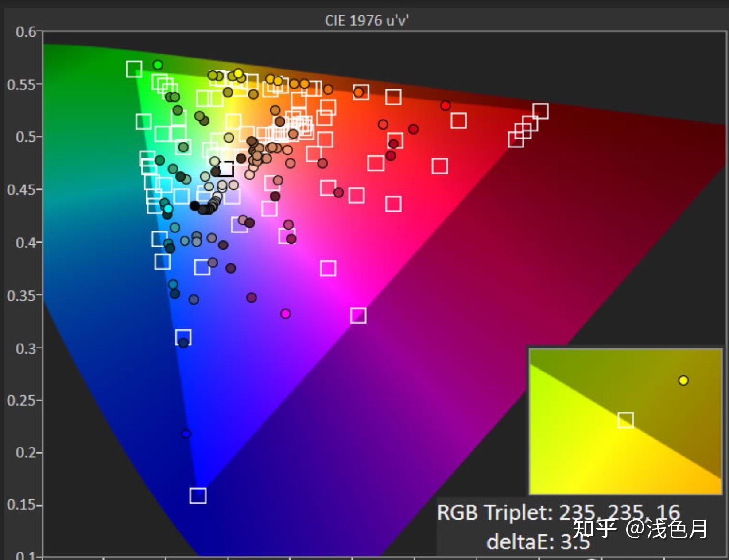Click the bright green measured point circle
The height and width of the screenshot is (560, 729).
158,65
